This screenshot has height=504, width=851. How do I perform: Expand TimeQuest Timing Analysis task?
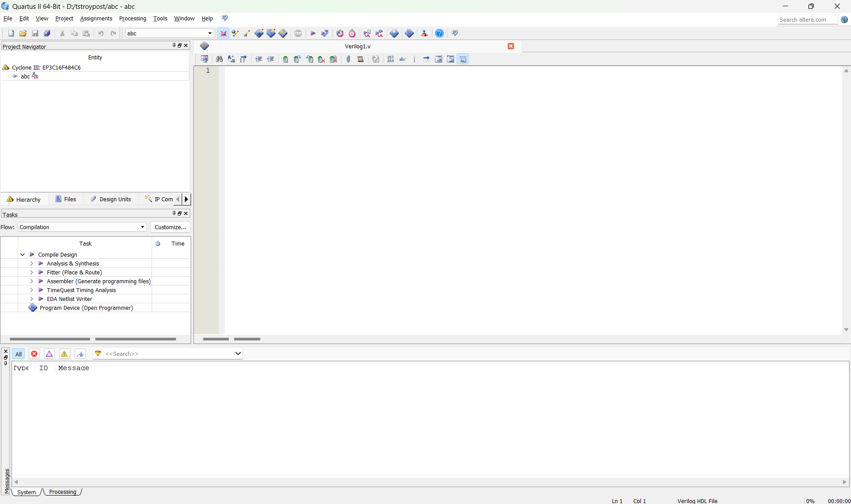tap(31, 290)
